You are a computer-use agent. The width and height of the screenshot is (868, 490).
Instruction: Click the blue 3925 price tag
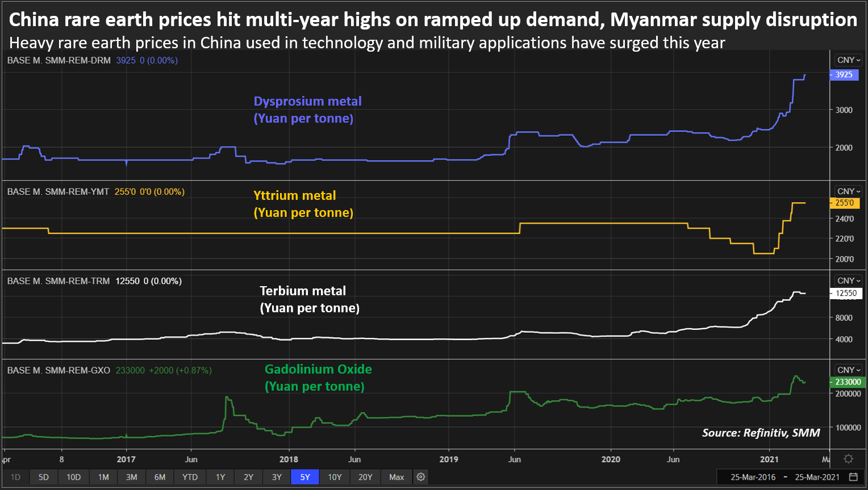pos(844,74)
